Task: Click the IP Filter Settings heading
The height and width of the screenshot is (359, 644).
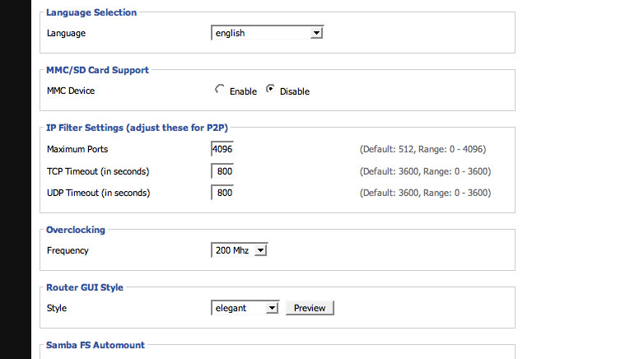Action: point(137,128)
